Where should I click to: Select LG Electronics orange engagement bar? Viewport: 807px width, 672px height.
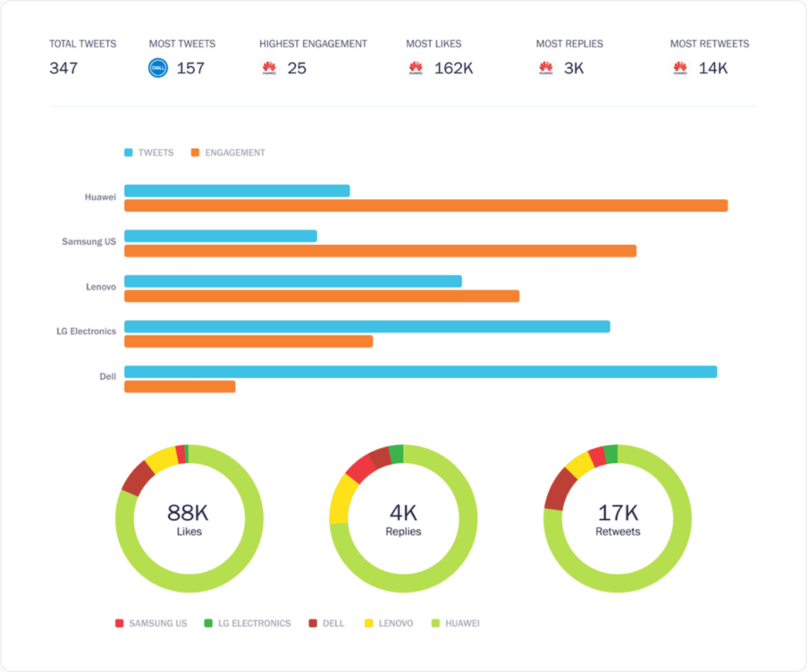tap(248, 342)
